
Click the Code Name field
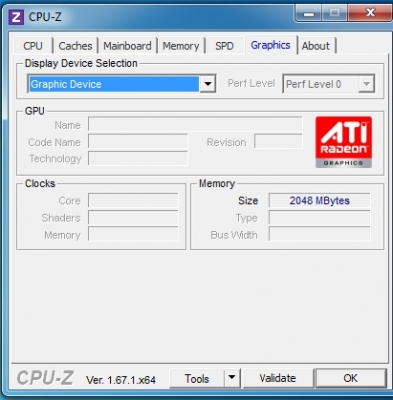[138, 142]
